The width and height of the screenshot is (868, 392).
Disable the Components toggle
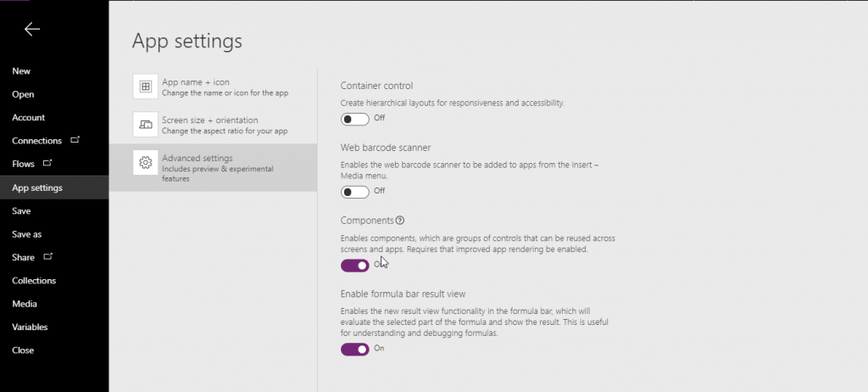tap(355, 266)
